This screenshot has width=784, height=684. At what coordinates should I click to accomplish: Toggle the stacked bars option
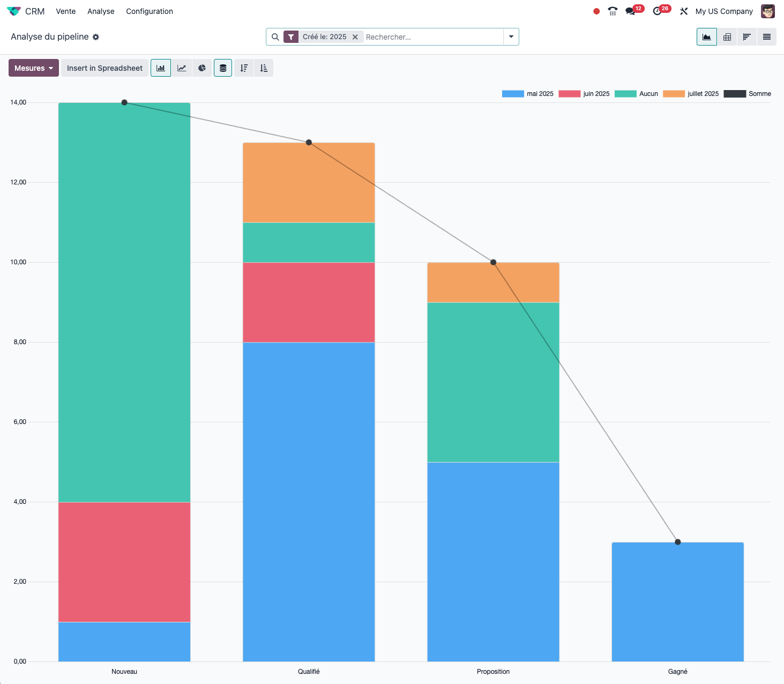(x=223, y=68)
